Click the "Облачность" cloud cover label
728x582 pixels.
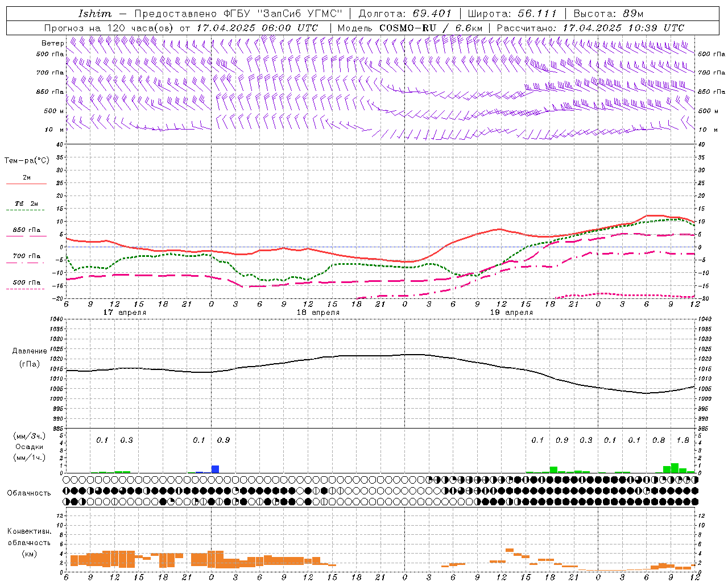[29, 493]
